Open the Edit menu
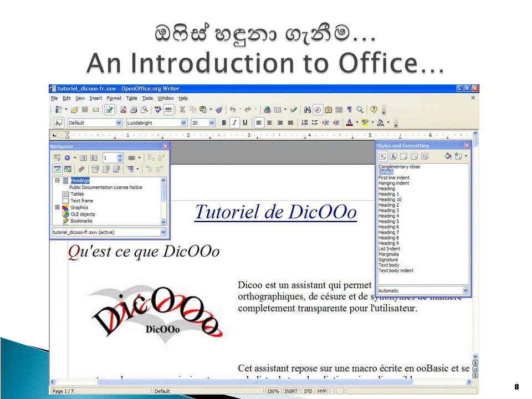The width and height of the screenshot is (532, 399). [66, 99]
